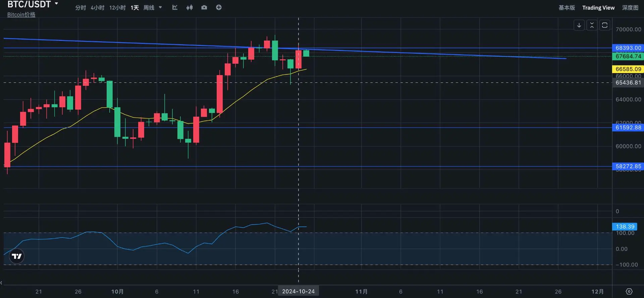Open chart settings gear in bottom corner
This screenshot has width=644, height=298.
(629, 291)
